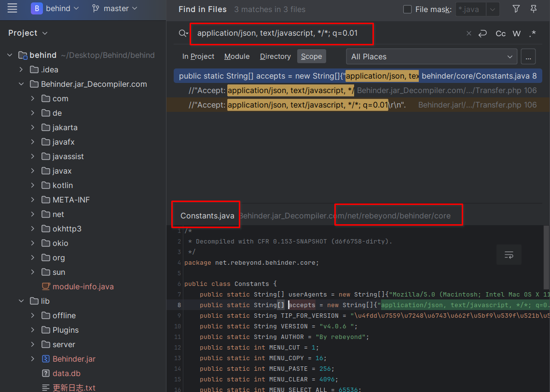
Task: Expand the Behinder.jar node
Action: [33, 359]
